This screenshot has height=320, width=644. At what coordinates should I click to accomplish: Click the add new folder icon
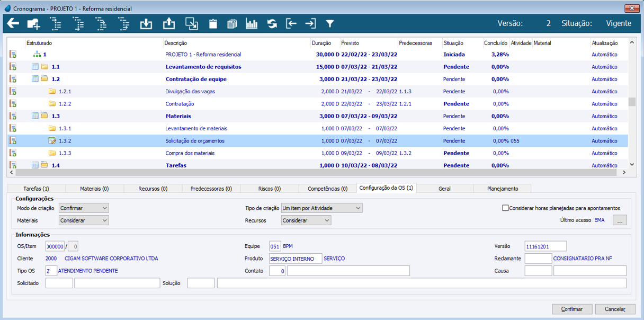(34, 23)
